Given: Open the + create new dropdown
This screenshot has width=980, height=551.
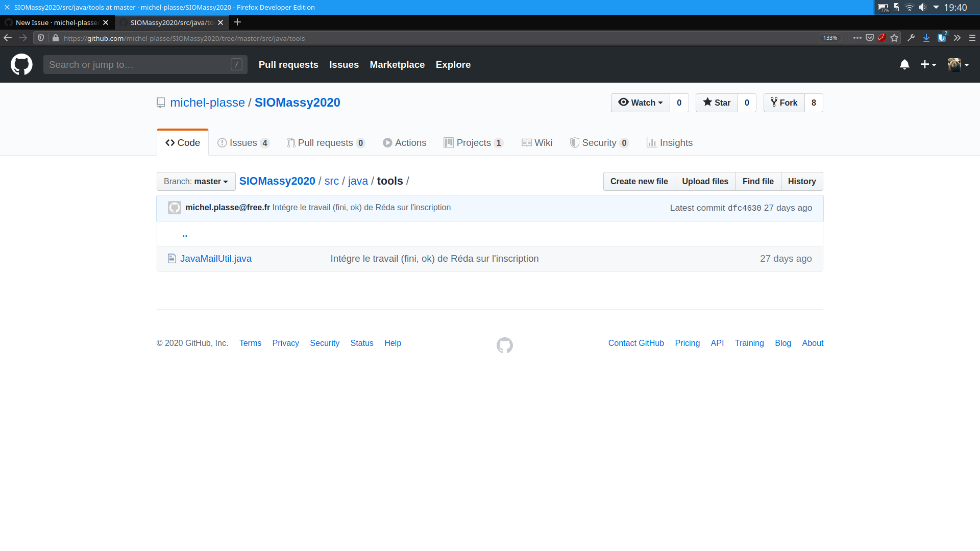Looking at the screenshot, I should point(928,64).
